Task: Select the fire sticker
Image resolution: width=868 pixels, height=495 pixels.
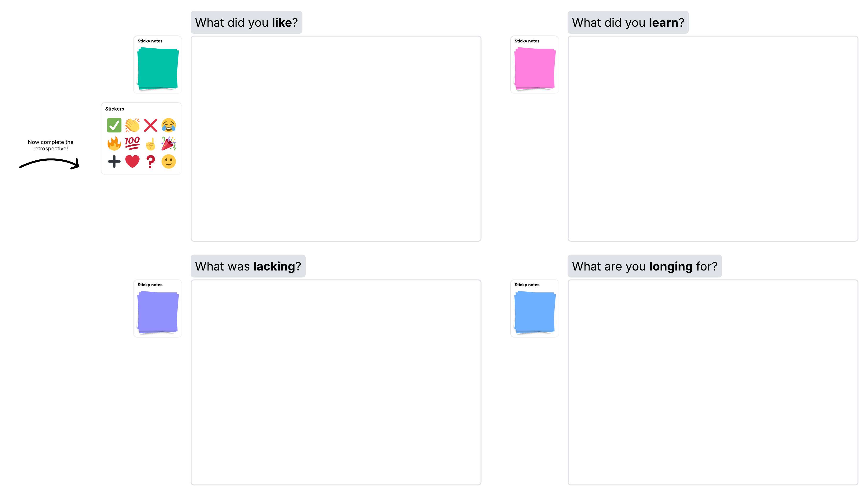Action: click(x=114, y=143)
